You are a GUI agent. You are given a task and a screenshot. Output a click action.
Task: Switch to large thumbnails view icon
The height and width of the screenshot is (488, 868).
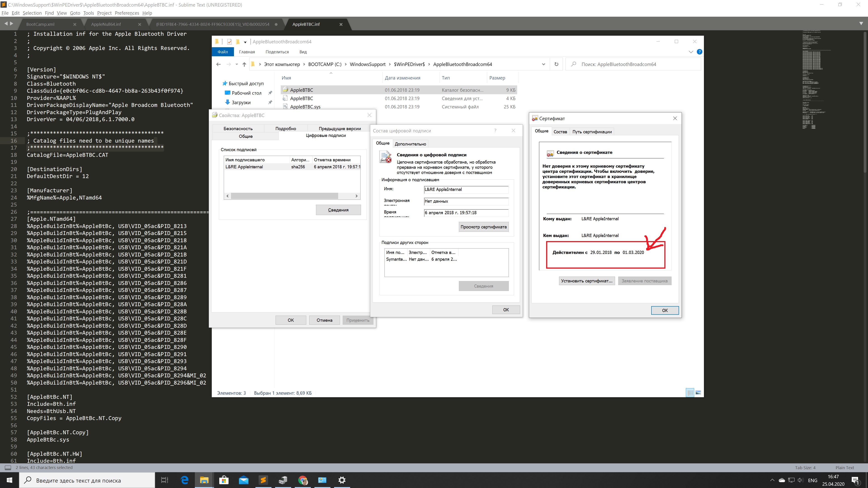pyautogui.click(x=698, y=393)
